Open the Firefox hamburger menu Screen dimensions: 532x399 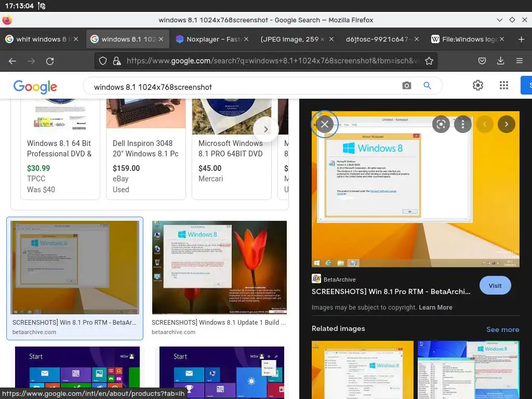coord(519,61)
